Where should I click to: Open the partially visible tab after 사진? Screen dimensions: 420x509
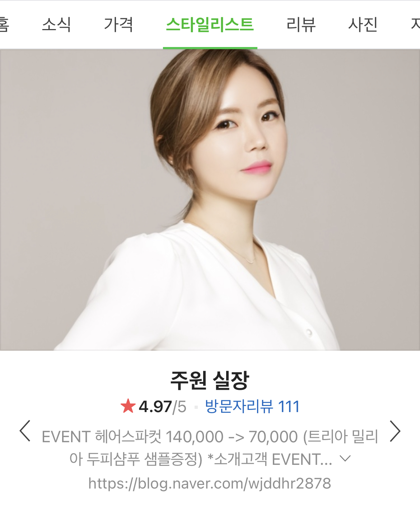(415, 24)
